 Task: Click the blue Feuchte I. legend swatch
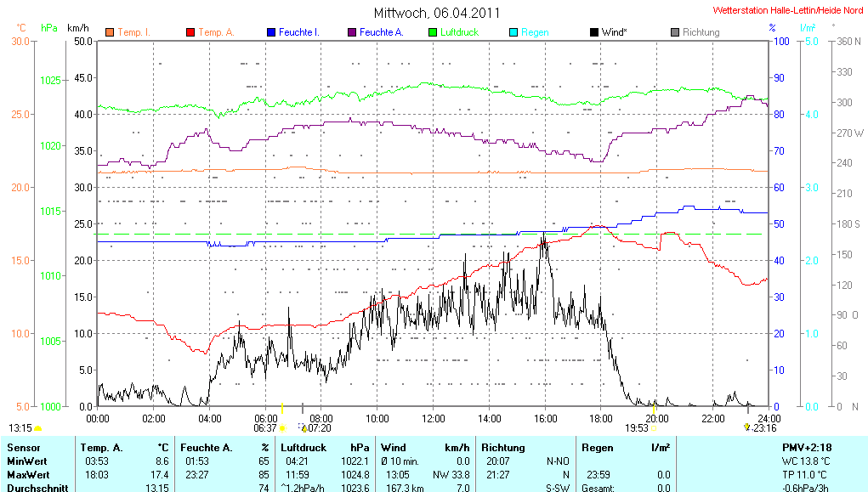pyautogui.click(x=270, y=32)
